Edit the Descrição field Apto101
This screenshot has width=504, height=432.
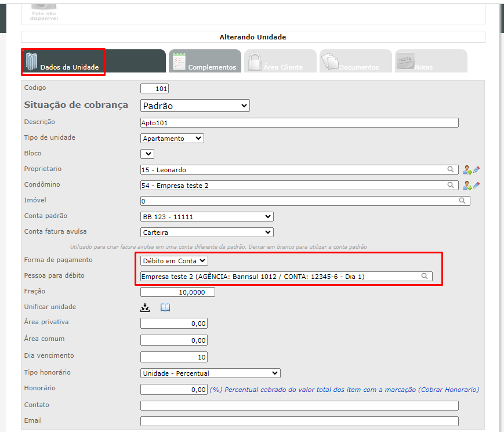click(300, 123)
